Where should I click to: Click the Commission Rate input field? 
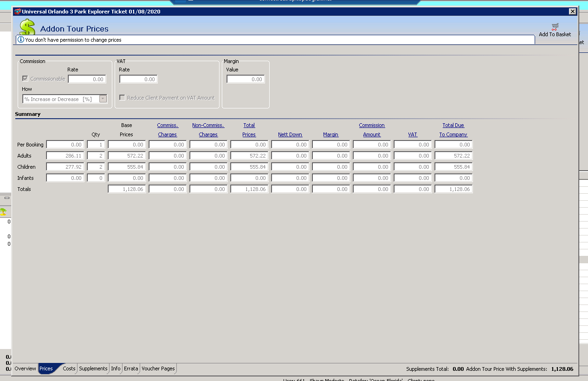pos(87,79)
